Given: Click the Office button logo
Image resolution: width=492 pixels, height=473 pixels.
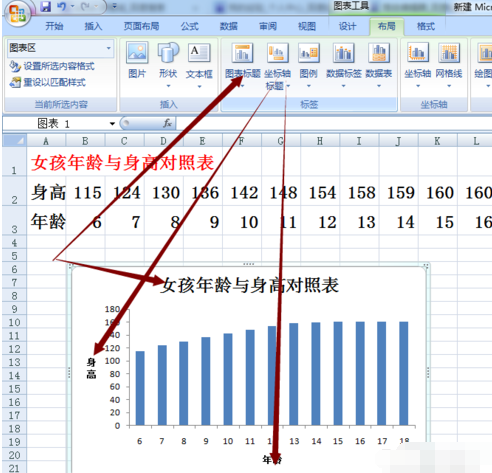Looking at the screenshot, I should point(17,14).
